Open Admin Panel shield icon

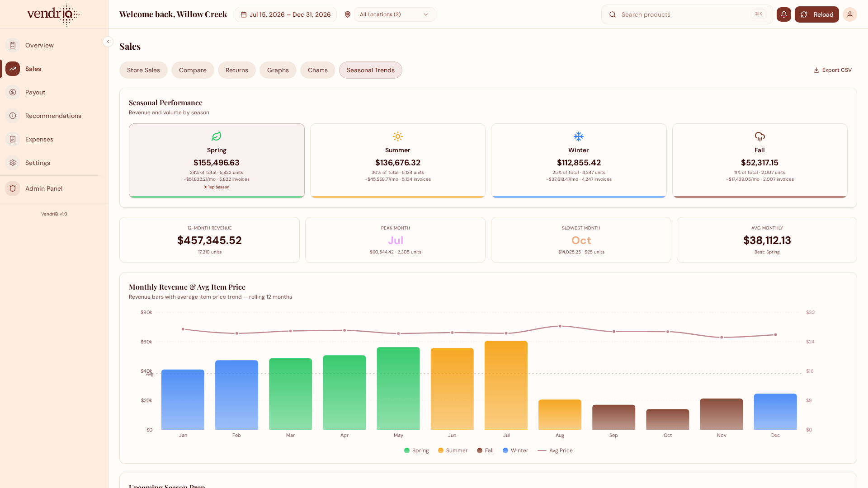point(13,188)
